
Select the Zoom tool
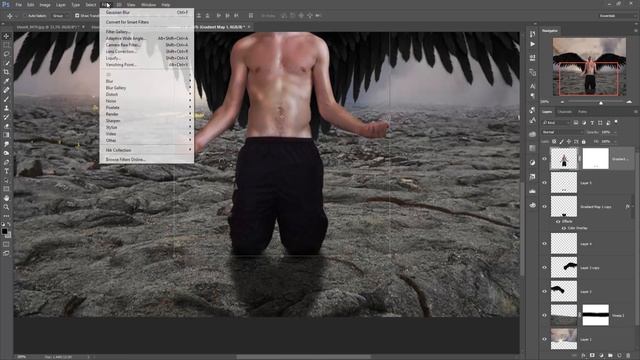coord(6,207)
